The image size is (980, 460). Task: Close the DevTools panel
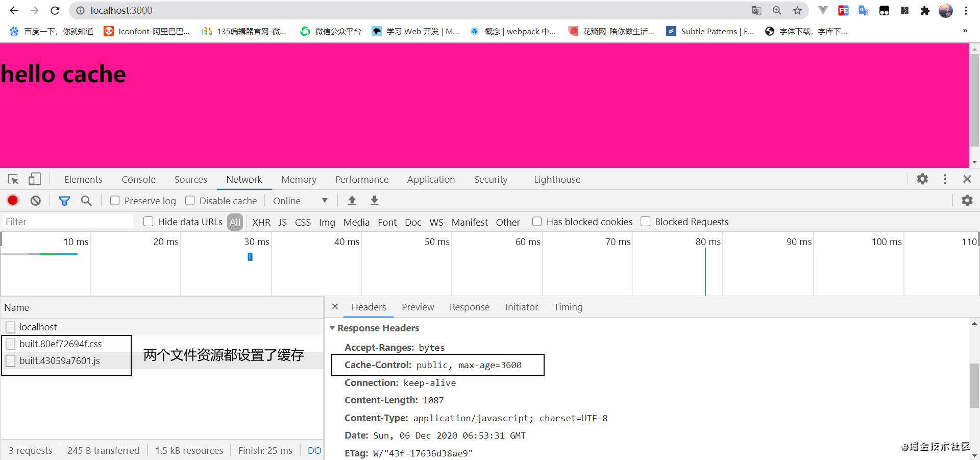point(967,179)
